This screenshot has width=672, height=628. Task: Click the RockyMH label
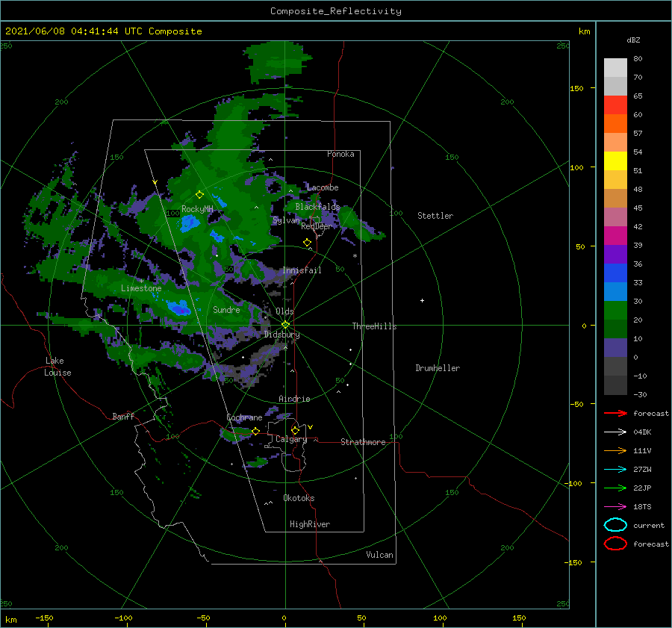click(x=197, y=209)
